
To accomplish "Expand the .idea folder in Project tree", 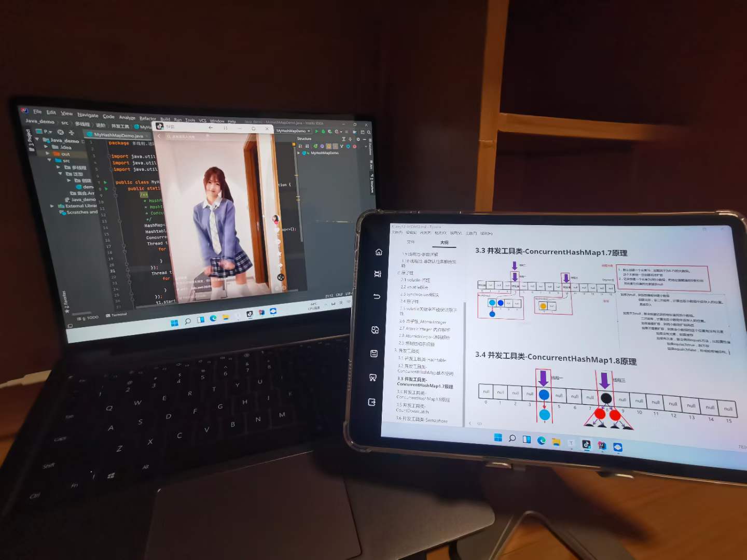I will click(46, 147).
